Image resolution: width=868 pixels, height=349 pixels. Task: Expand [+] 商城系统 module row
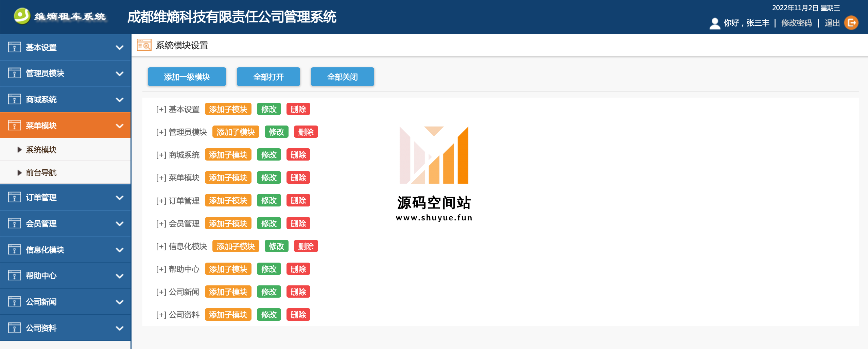click(x=161, y=155)
